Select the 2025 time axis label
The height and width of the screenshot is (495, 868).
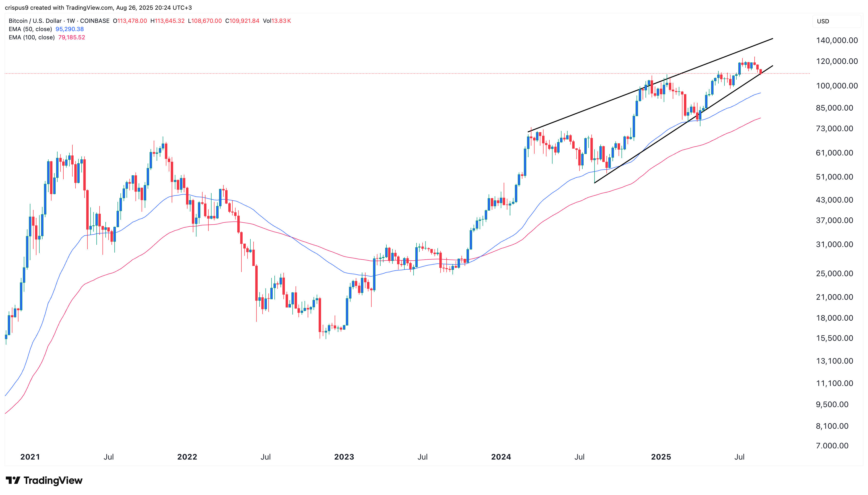[x=661, y=457]
